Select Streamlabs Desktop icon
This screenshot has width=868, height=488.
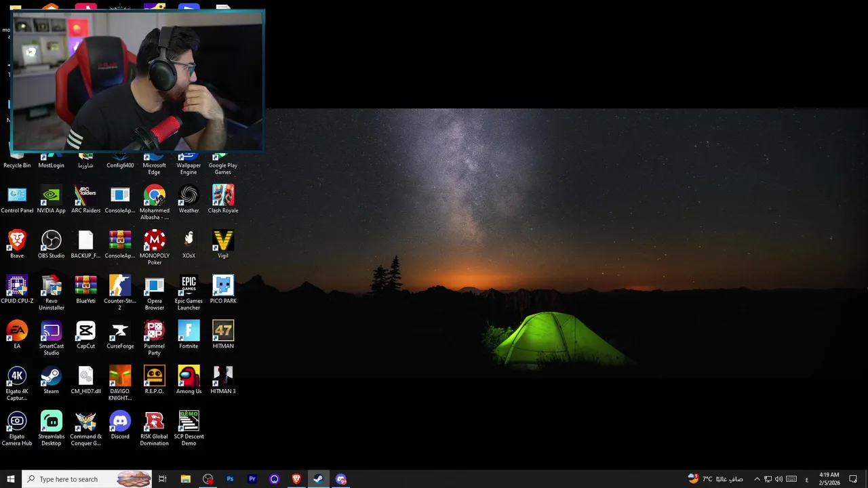coord(51,428)
